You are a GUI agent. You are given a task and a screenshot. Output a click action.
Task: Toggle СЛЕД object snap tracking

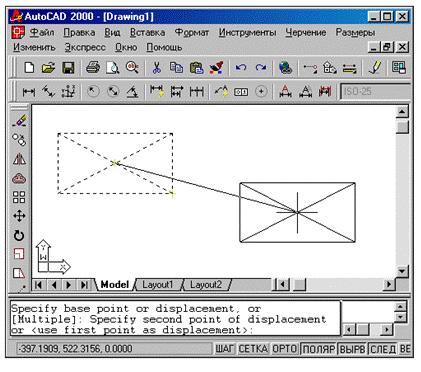click(x=383, y=349)
